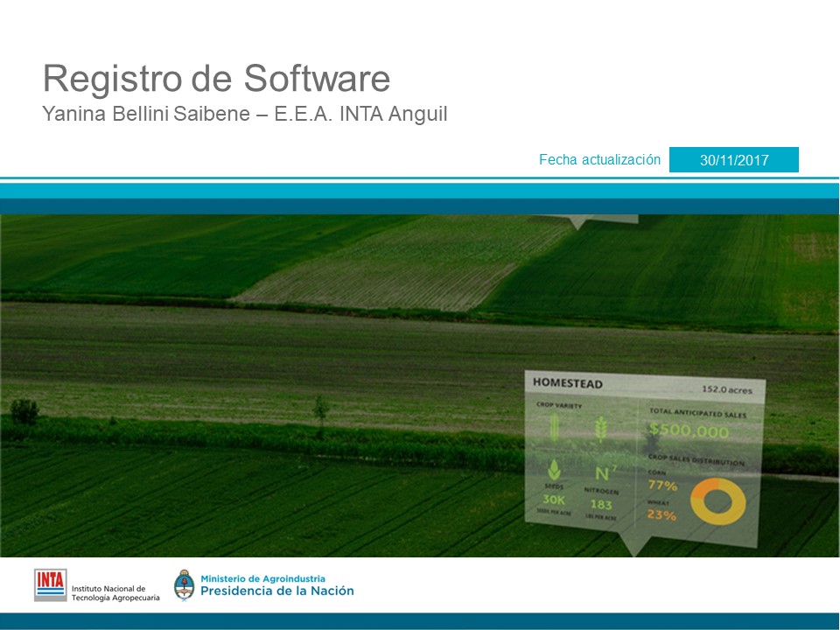The height and width of the screenshot is (630, 840).
Task: Click the wheat stalk crop variety icon
Action: point(601,429)
